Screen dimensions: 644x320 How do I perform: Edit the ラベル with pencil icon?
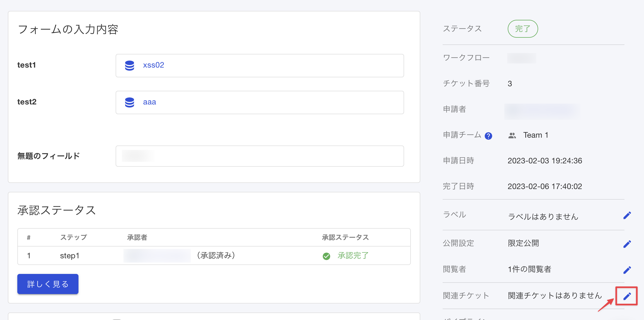click(x=627, y=215)
